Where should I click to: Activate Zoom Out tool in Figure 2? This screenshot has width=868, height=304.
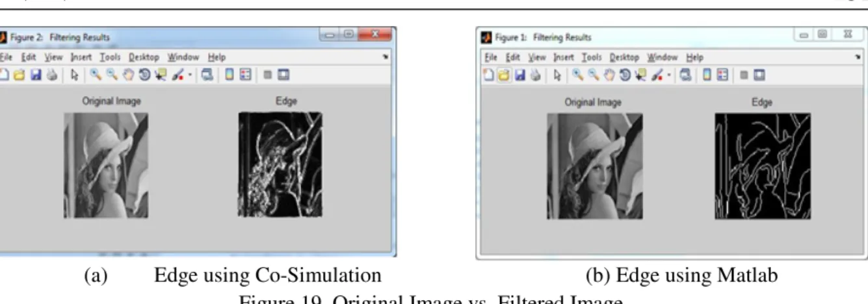point(112,75)
